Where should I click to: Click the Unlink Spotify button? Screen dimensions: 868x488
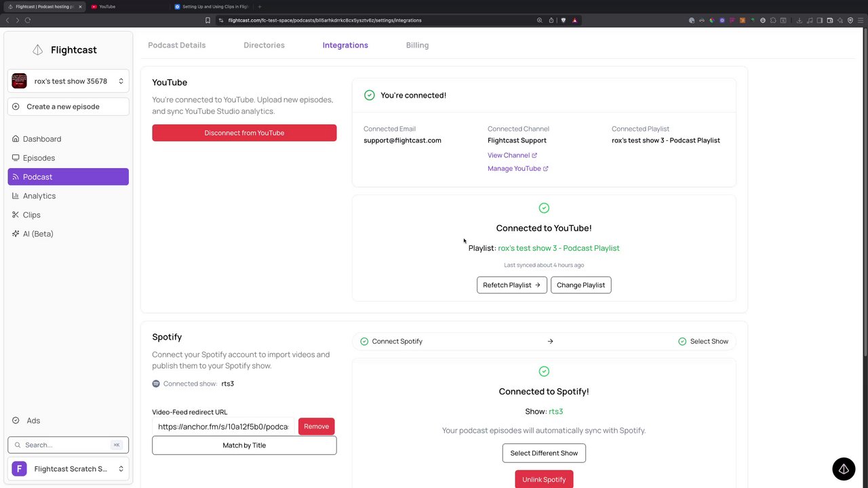click(544, 479)
